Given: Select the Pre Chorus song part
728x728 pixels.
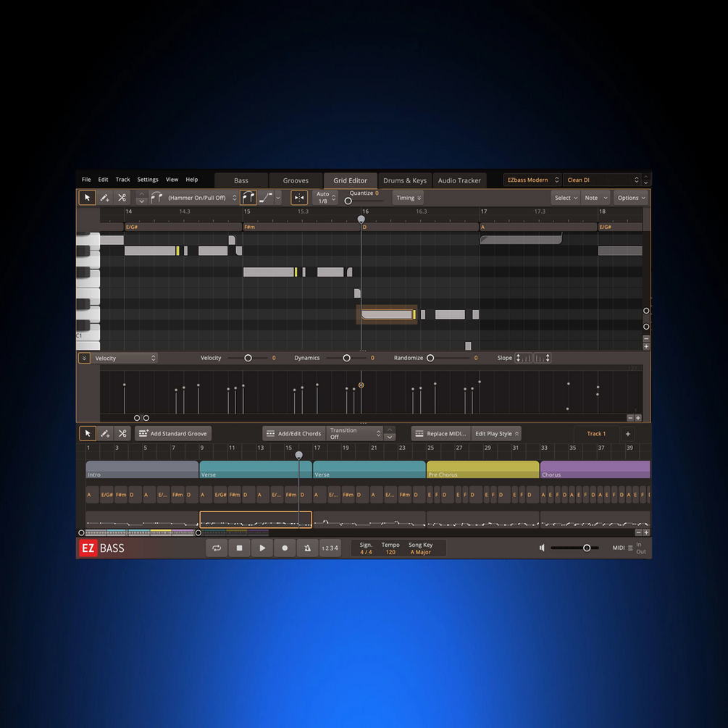Looking at the screenshot, I should click(x=483, y=469).
